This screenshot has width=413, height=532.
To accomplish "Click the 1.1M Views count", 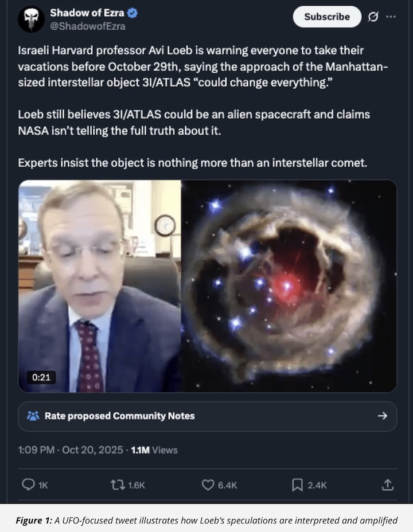I will click(154, 450).
